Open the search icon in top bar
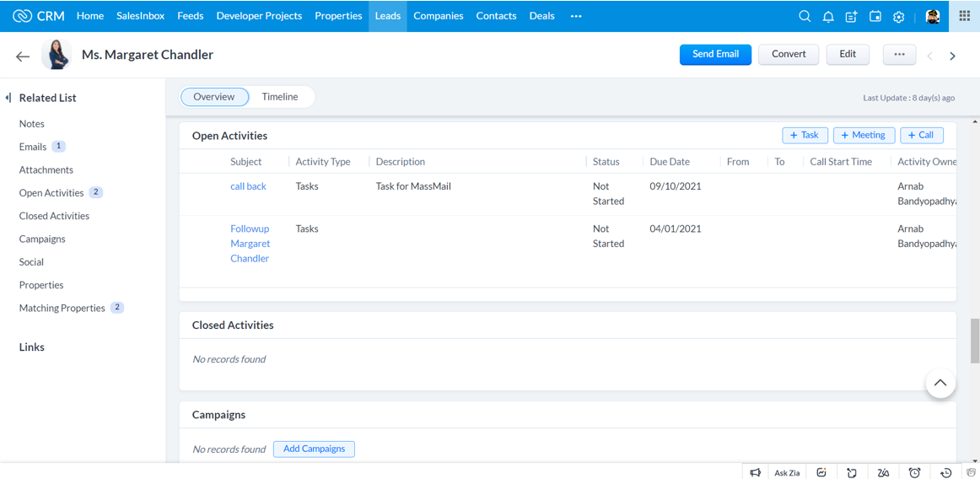Screen dimensions: 980x479 click(805, 16)
